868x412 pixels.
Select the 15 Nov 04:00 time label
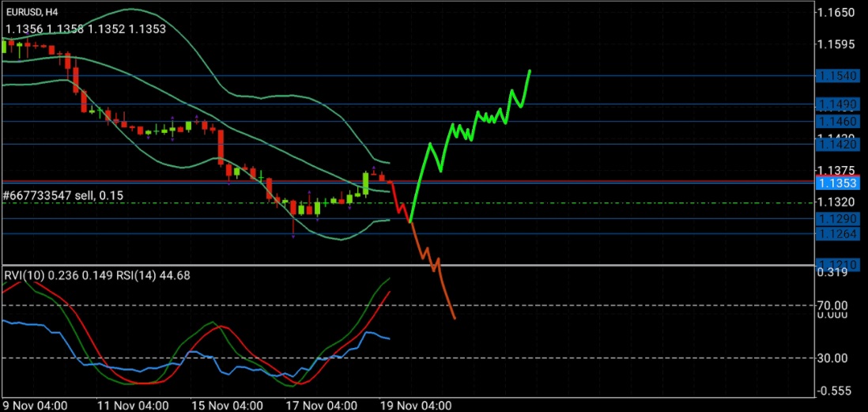pos(227,404)
